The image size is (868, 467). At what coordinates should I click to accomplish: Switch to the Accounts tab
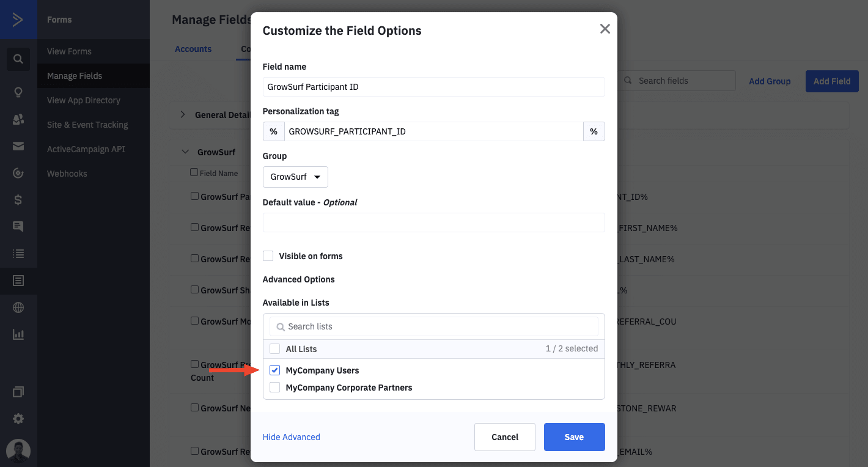(193, 48)
